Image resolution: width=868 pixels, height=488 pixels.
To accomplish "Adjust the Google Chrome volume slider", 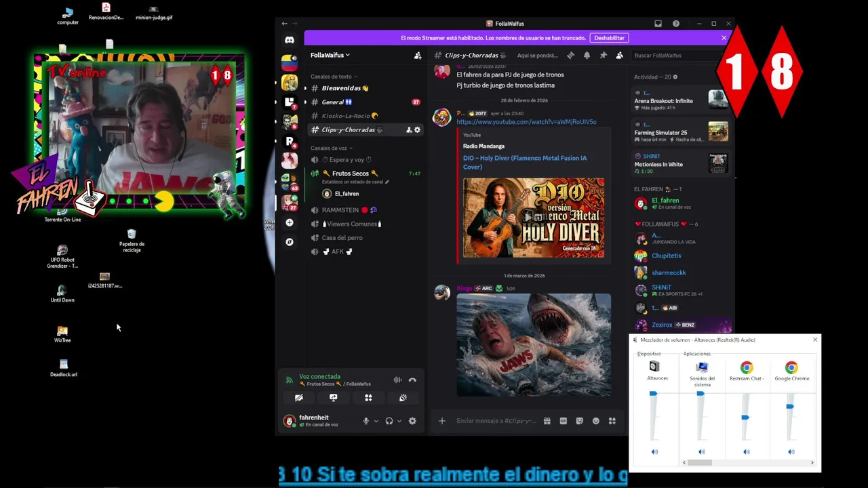I will pyautogui.click(x=790, y=406).
